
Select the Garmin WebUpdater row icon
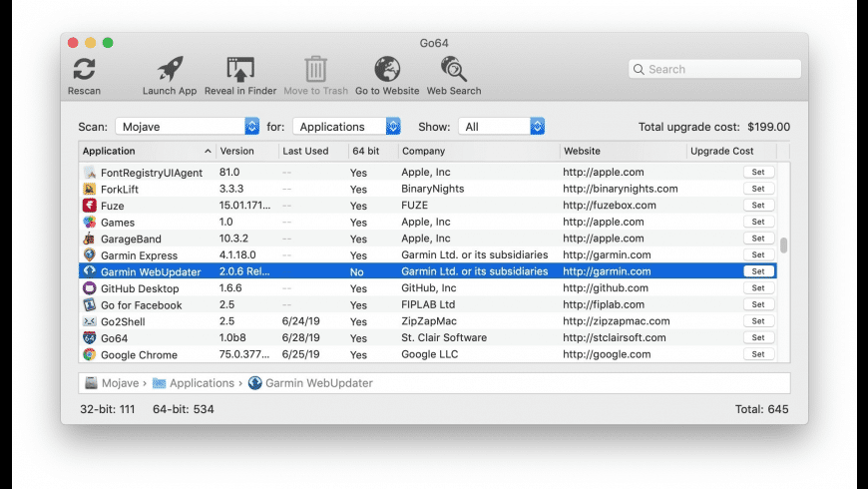tap(89, 271)
